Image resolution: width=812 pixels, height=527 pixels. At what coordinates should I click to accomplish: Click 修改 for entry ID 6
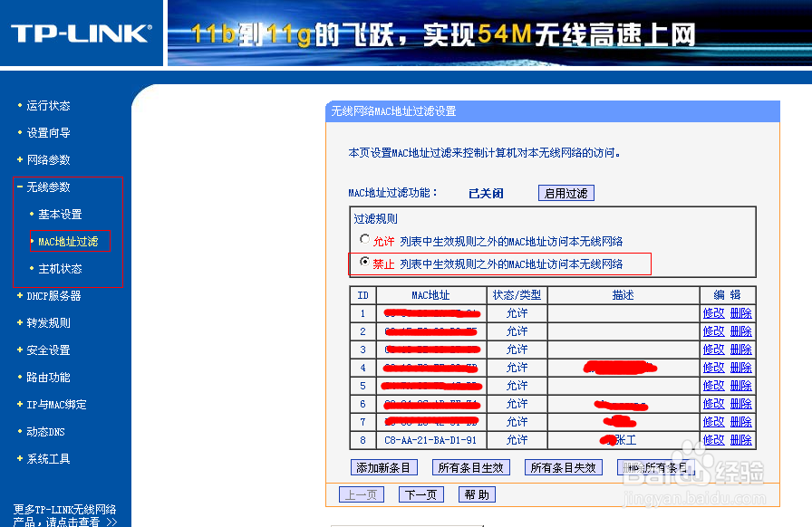713,404
